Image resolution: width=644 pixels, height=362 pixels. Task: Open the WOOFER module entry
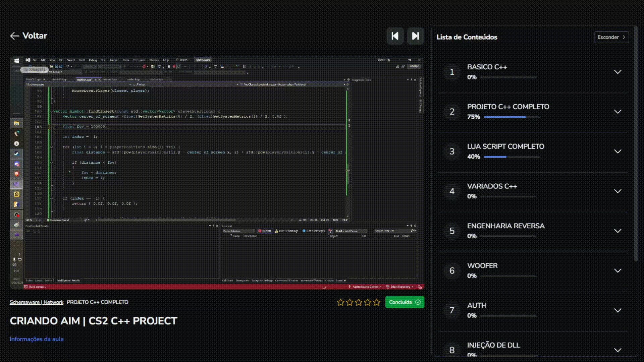(482, 266)
